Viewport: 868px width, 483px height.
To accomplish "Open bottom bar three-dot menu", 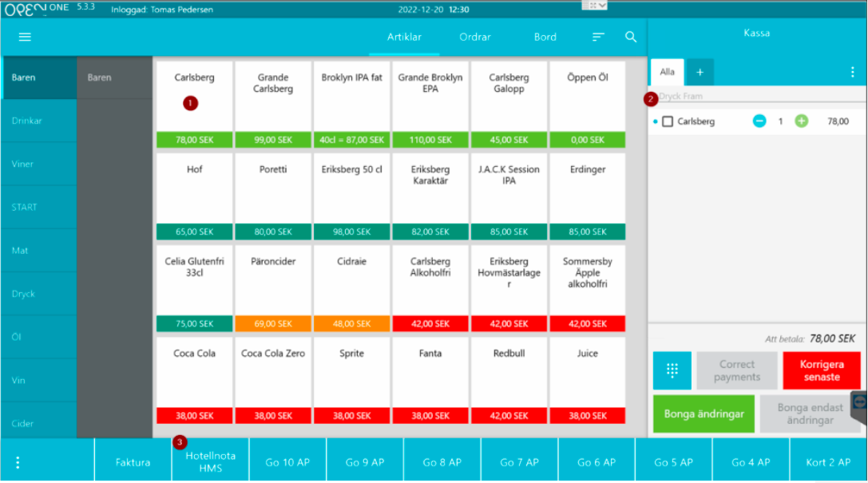I will click(x=18, y=462).
